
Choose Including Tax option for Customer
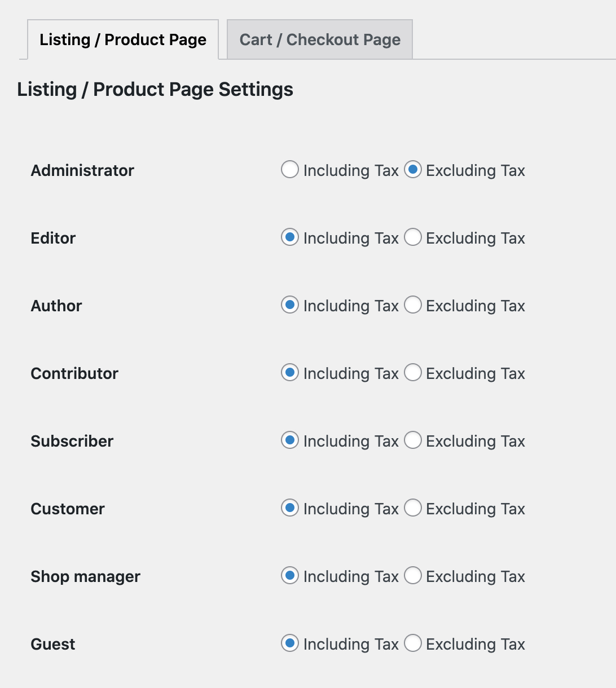pyautogui.click(x=289, y=508)
